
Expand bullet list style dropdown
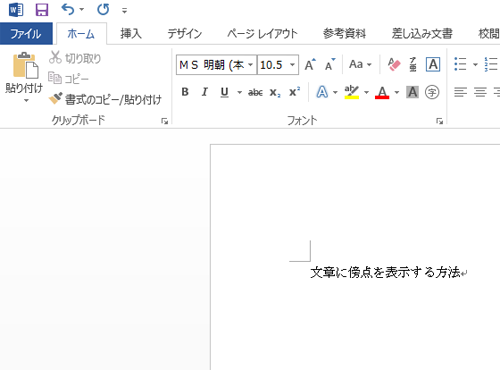pyautogui.click(x=476, y=64)
